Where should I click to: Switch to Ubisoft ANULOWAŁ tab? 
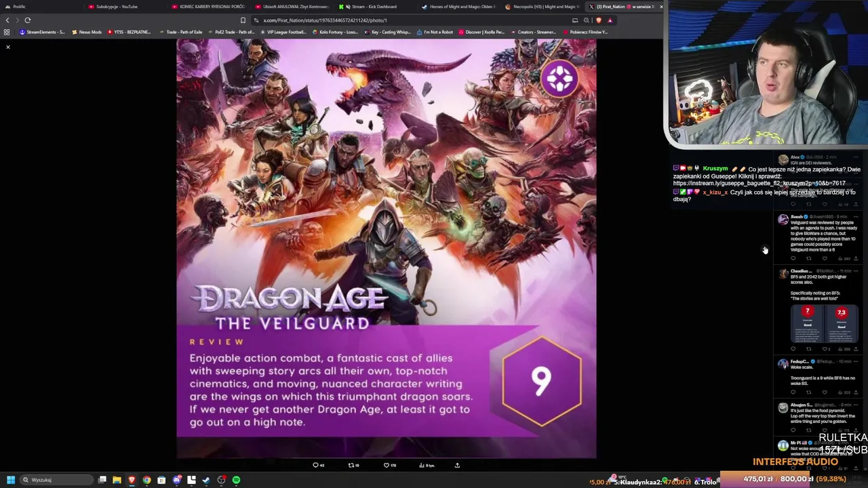(291, 7)
